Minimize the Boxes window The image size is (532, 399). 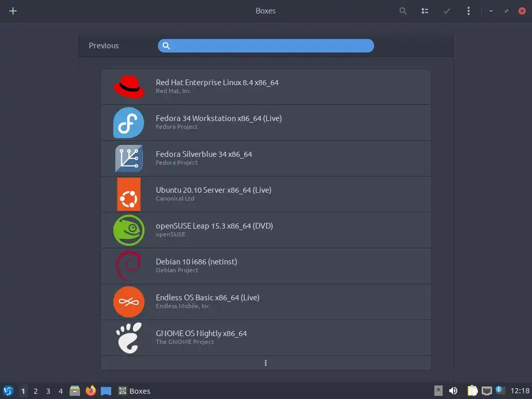[490, 11]
